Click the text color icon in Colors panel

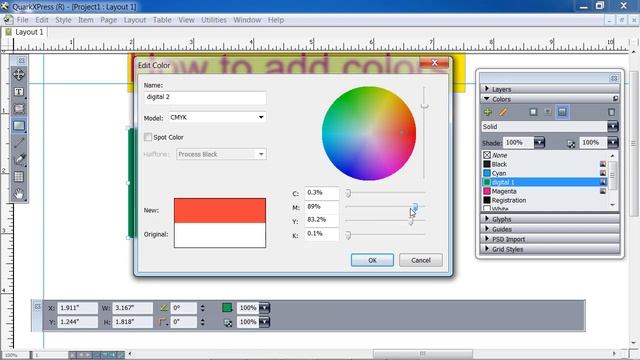(548, 112)
